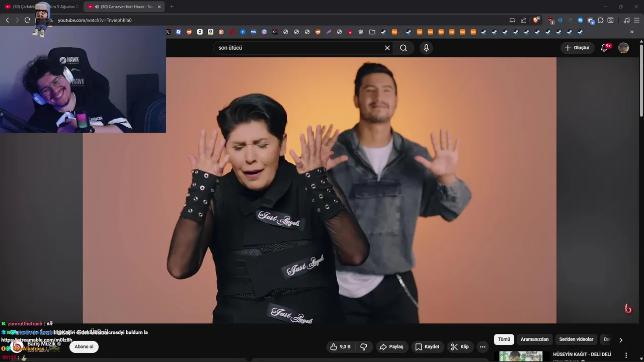Click the page vertical scrollbar
644x362 pixels.
[641, 80]
